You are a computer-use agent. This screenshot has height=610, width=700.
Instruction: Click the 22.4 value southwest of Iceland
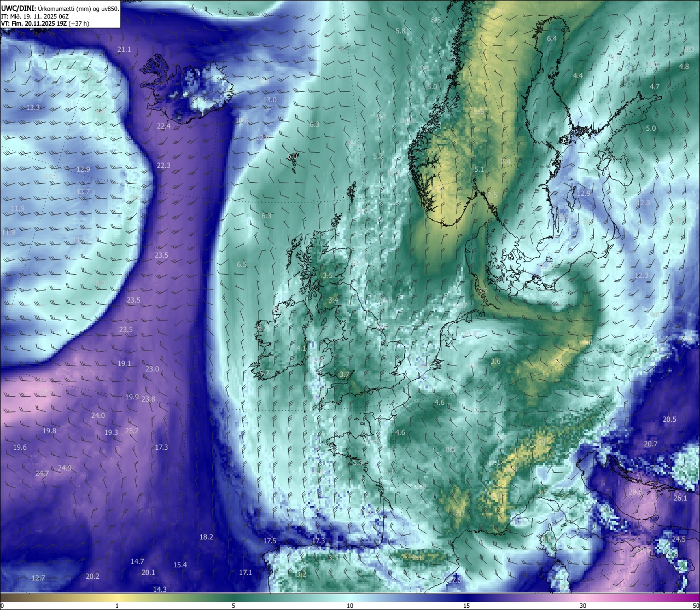[164, 126]
